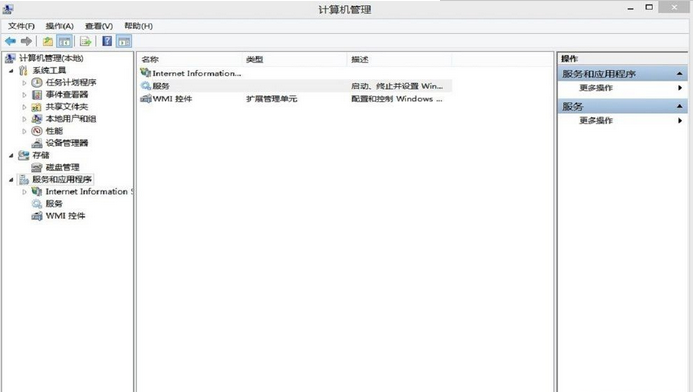Click the Export list toolbar icon
The width and height of the screenshot is (693, 392).
[x=86, y=42]
